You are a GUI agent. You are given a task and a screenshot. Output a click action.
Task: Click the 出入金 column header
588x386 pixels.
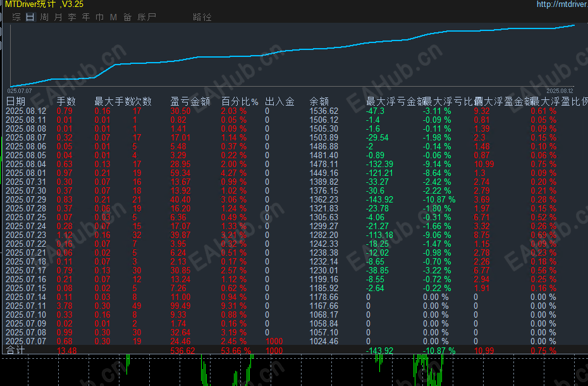click(279, 101)
